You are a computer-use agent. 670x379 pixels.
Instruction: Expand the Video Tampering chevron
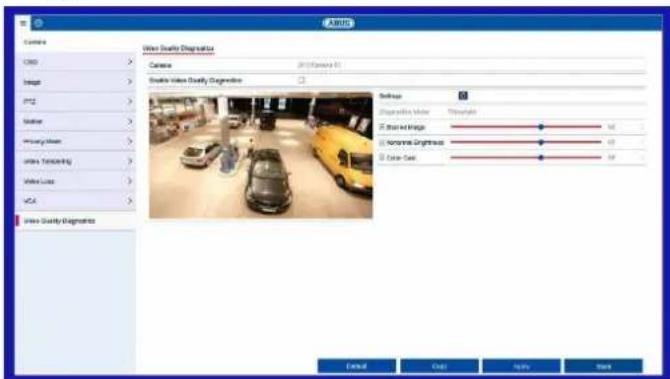tap(130, 161)
